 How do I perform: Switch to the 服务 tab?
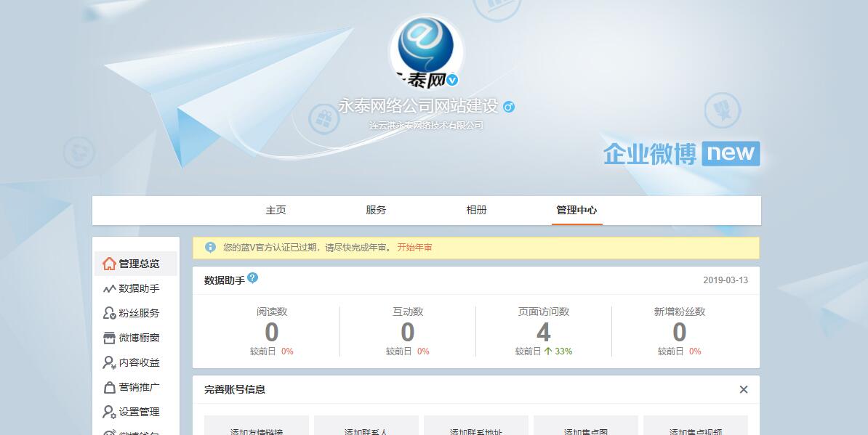coord(376,210)
